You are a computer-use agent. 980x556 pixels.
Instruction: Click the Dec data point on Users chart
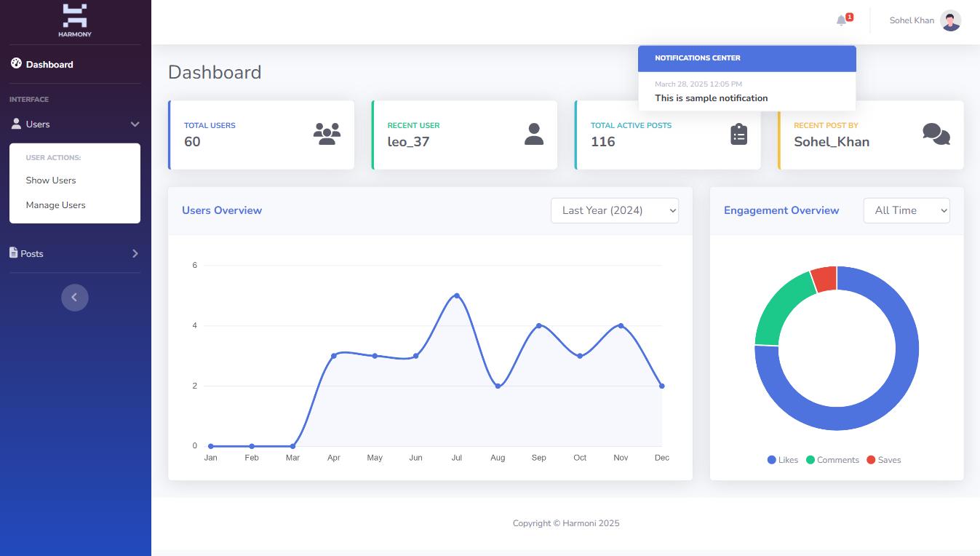pos(662,386)
